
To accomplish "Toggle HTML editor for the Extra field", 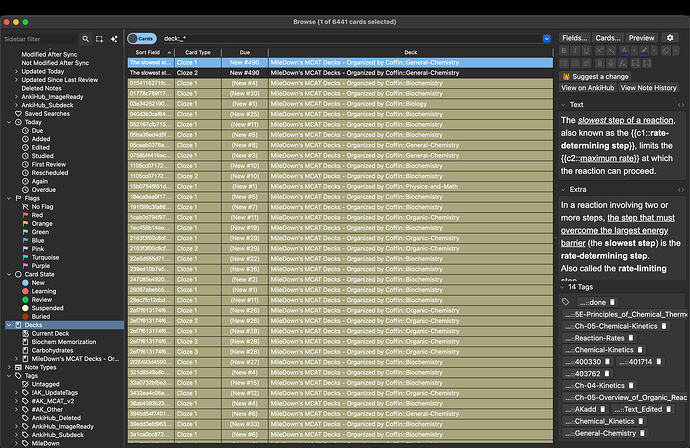I will [681, 190].
